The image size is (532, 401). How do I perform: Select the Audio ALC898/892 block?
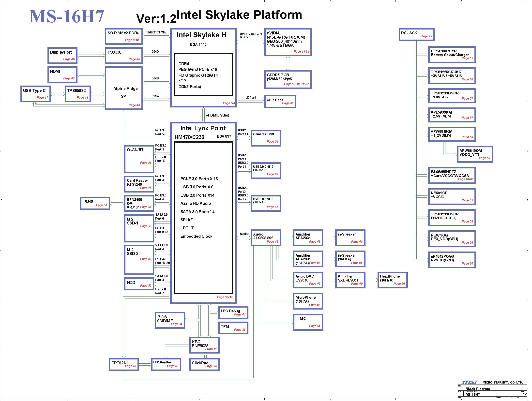click(266, 238)
